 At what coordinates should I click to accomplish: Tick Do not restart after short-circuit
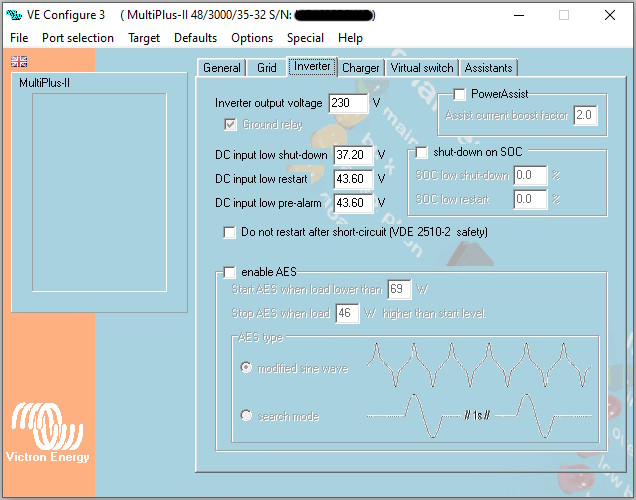[x=230, y=232]
